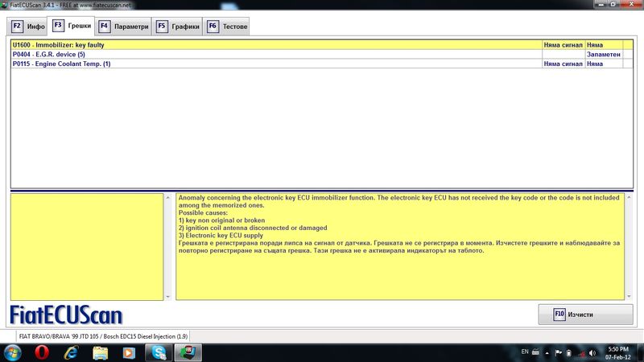Open the Windows Start menu

click(12, 353)
